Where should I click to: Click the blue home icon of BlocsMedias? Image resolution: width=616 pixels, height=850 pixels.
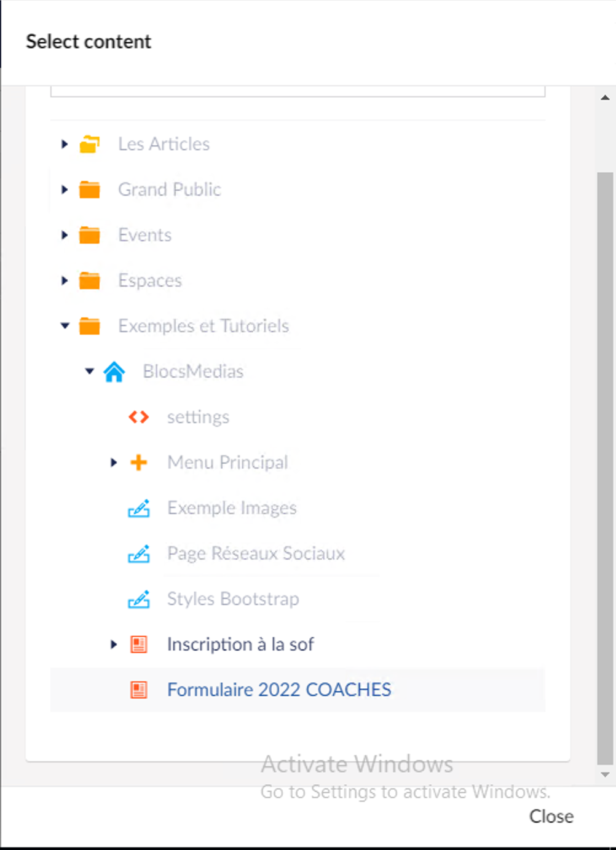[x=114, y=371]
